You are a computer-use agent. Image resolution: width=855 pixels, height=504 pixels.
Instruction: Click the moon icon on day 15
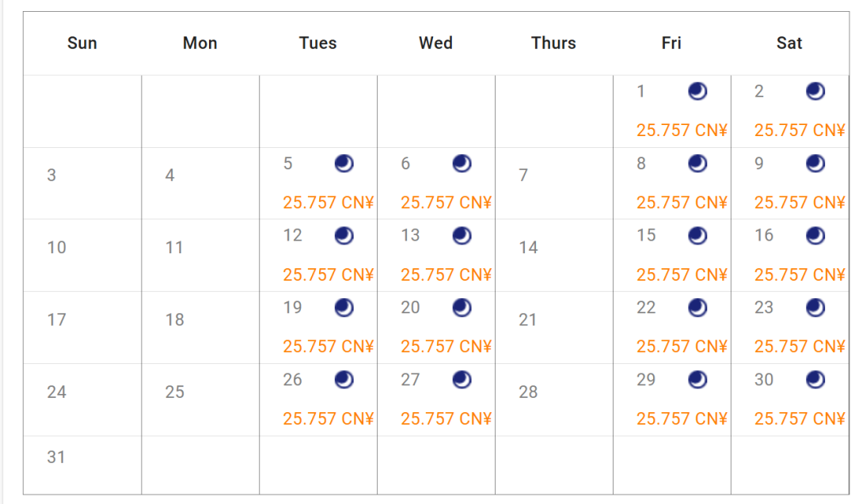[697, 236]
